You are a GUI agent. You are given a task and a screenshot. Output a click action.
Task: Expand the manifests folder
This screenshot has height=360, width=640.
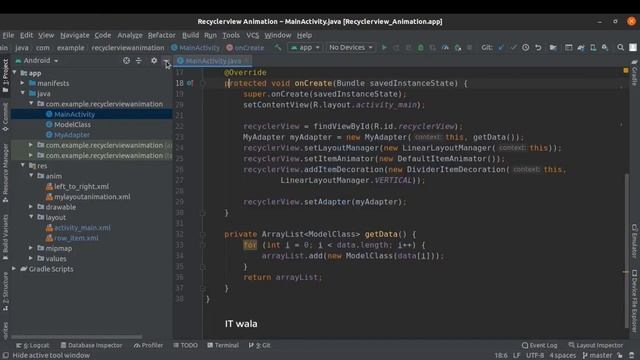[x=23, y=83]
